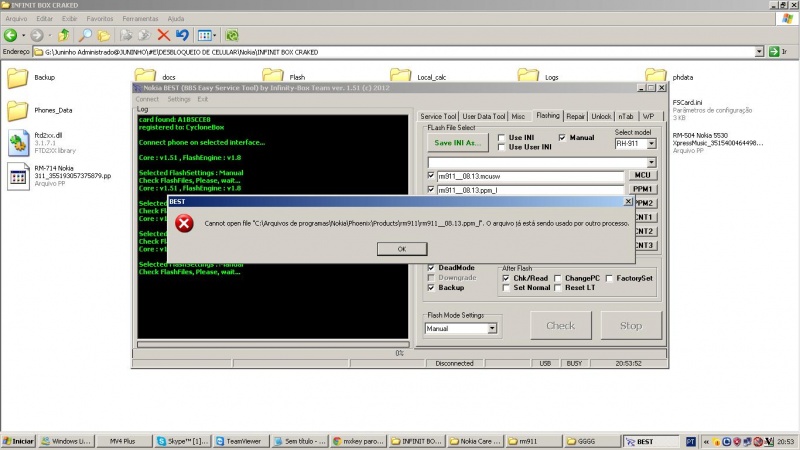Toggle the Use INI checkbox
800x450 pixels.
pos(501,138)
